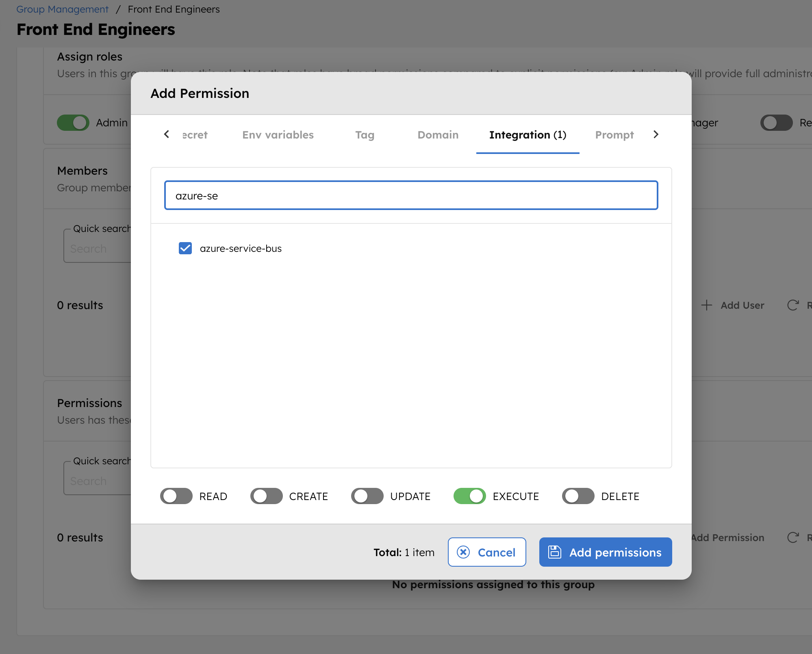
Task: Select the azure-service-bus label text
Action: pos(241,248)
